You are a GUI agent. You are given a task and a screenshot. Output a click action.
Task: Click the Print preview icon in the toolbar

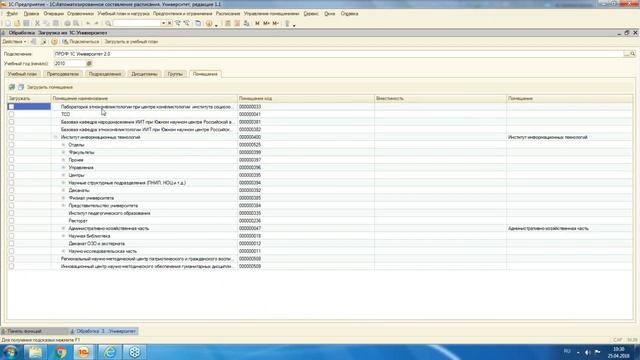tap(76, 23)
